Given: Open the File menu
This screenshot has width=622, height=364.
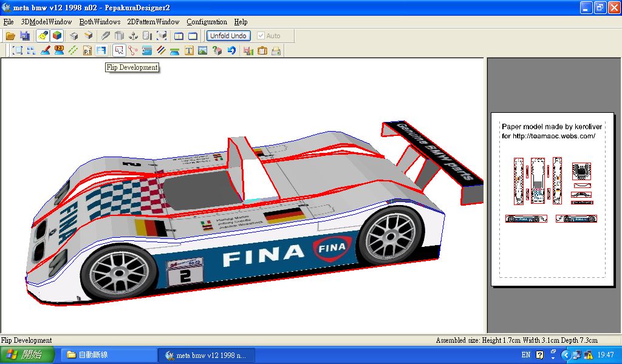Looking at the screenshot, I should (x=9, y=22).
